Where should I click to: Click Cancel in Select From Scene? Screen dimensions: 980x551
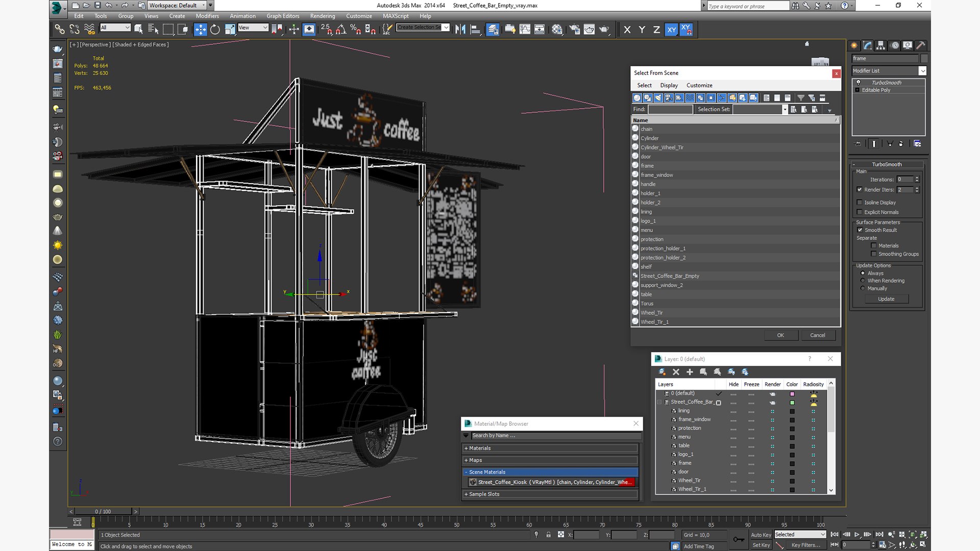point(818,336)
